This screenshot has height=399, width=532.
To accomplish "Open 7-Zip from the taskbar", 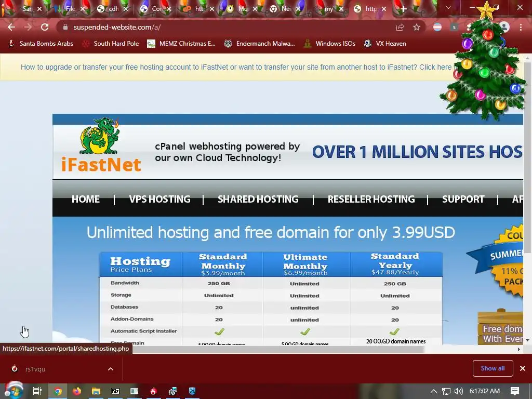I will (115, 391).
